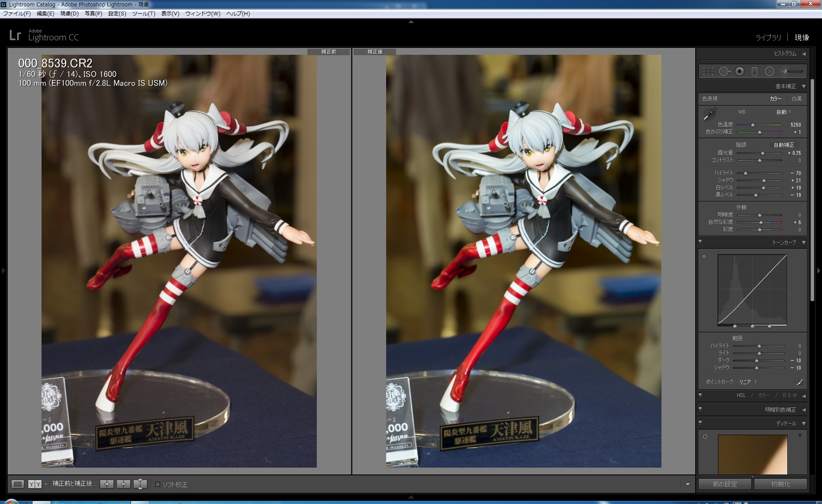
Task: Open the 現像(D) menu
Action: pos(69,14)
